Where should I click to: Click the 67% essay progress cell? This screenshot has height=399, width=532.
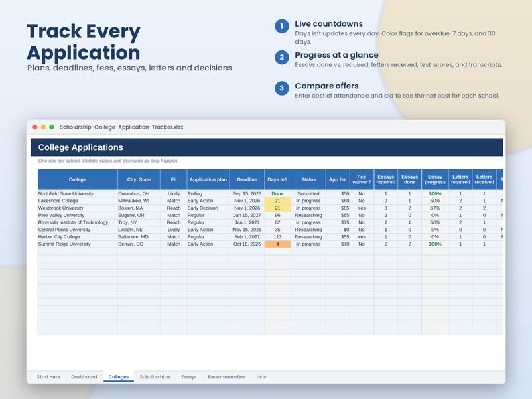(435, 208)
